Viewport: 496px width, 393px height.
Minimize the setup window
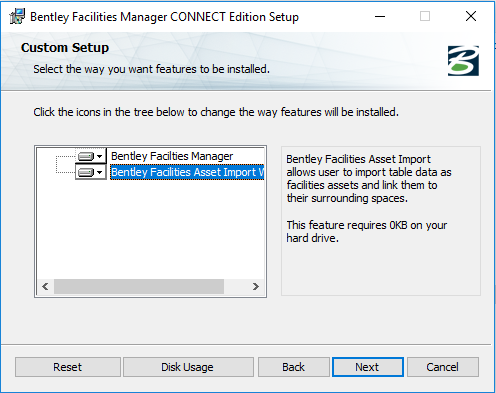click(380, 16)
